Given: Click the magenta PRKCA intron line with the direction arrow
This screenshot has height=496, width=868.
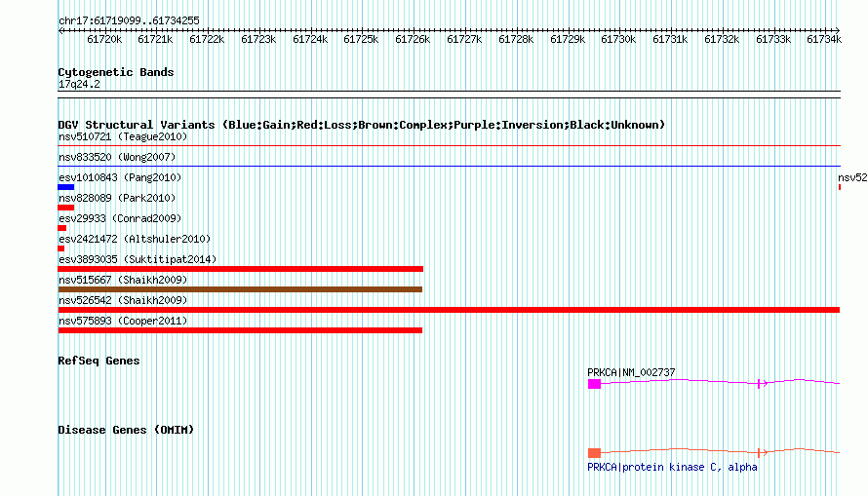Looking at the screenshot, I should pyautogui.click(x=720, y=382).
